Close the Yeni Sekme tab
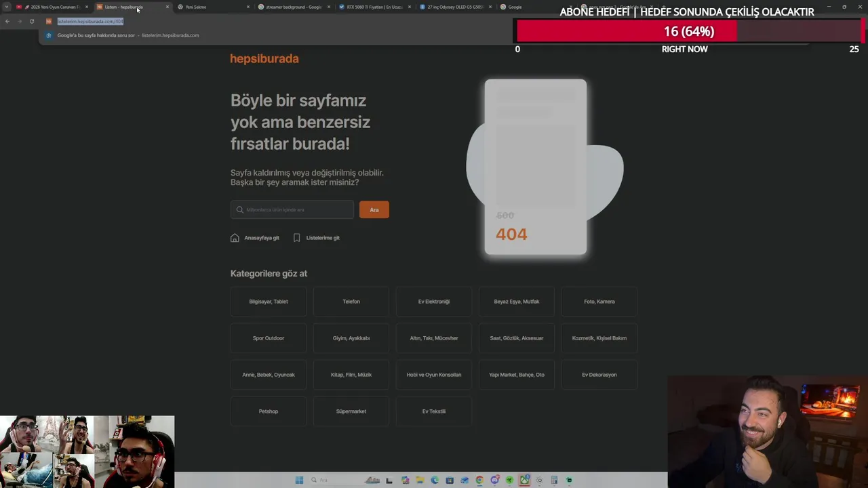The width and height of the screenshot is (868, 488). tap(248, 7)
